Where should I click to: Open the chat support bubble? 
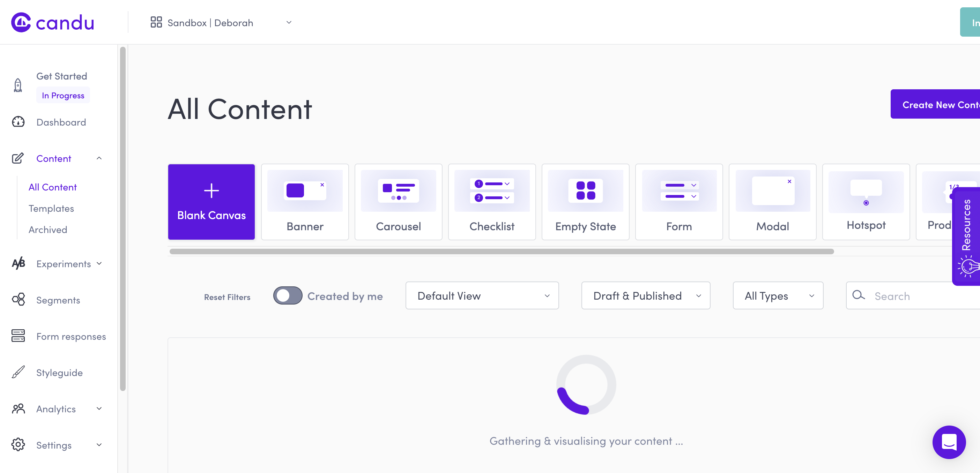pos(949,442)
